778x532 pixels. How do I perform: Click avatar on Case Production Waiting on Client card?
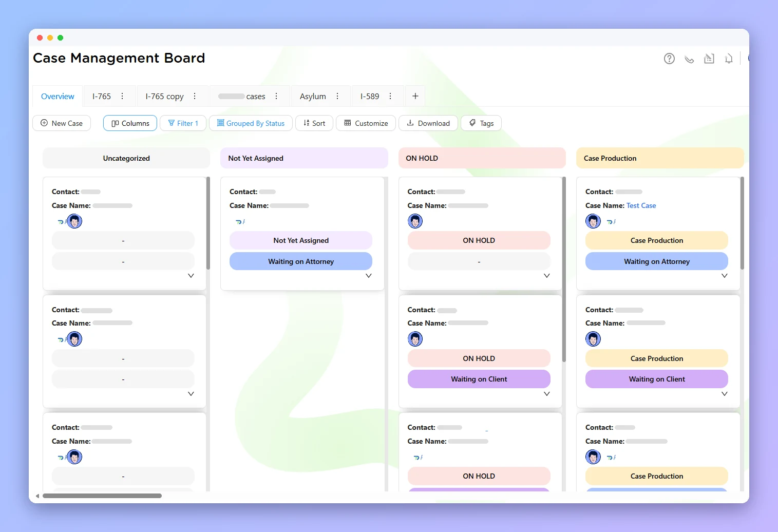point(593,339)
